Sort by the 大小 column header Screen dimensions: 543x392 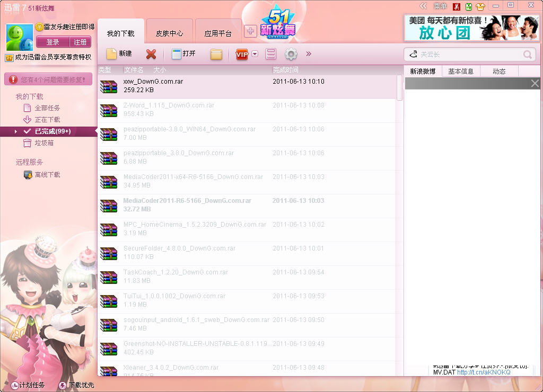160,70
